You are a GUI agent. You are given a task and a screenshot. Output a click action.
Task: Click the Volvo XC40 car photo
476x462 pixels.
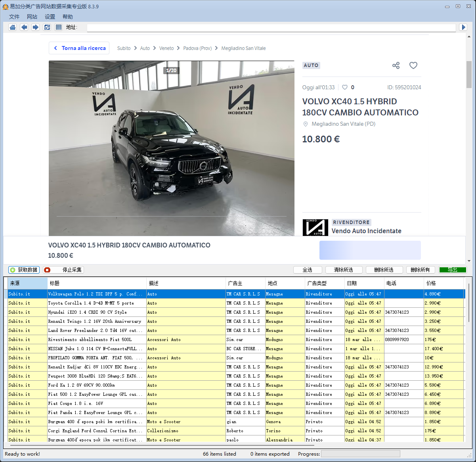[172, 148]
